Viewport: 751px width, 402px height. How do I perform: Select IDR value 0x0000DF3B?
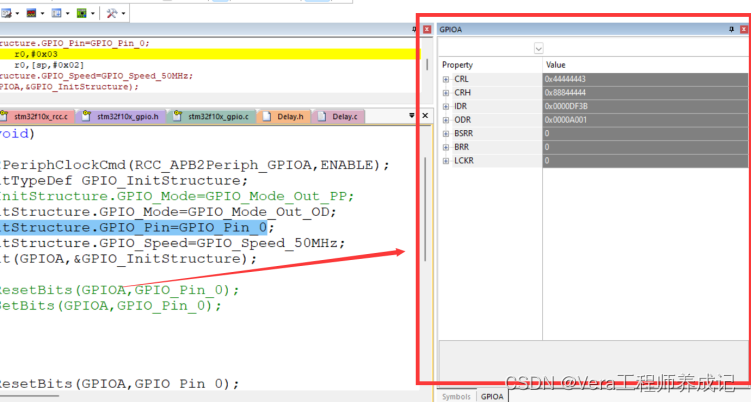point(645,106)
